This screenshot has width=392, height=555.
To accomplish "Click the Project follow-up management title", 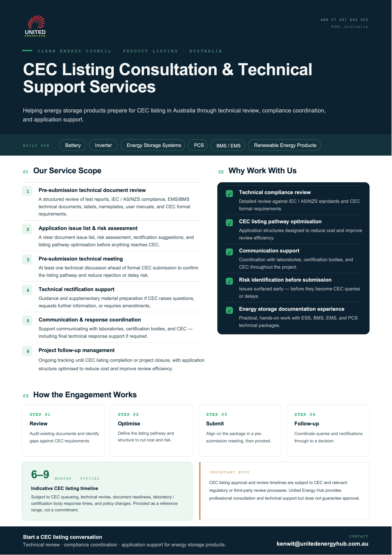I will pos(77,350).
